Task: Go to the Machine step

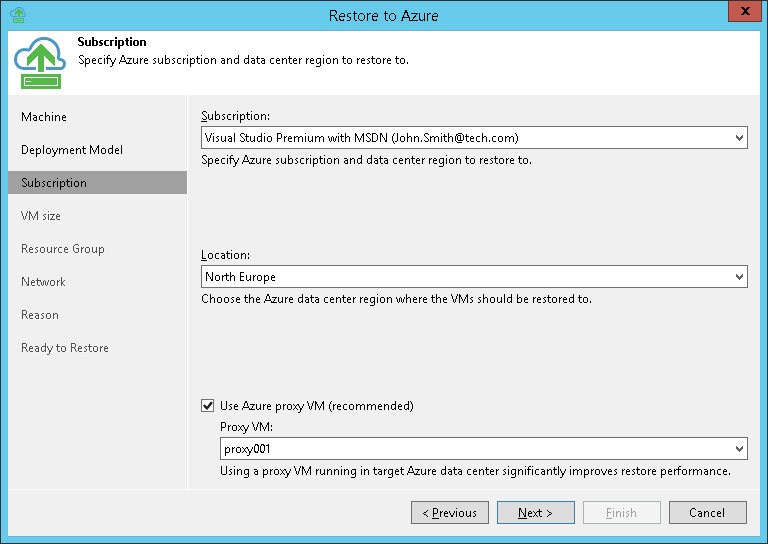Action: pyautogui.click(x=44, y=117)
